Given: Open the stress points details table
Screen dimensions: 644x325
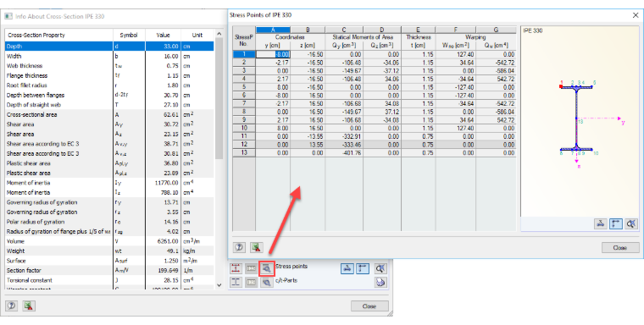Looking at the screenshot, I should pyautogui.click(x=266, y=268).
